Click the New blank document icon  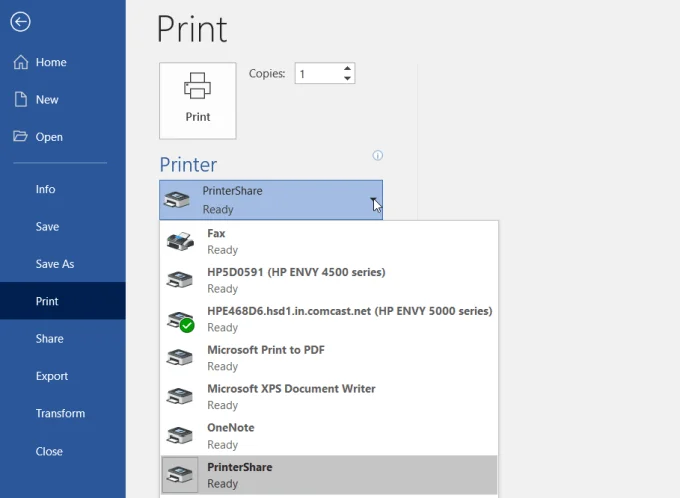[20, 99]
